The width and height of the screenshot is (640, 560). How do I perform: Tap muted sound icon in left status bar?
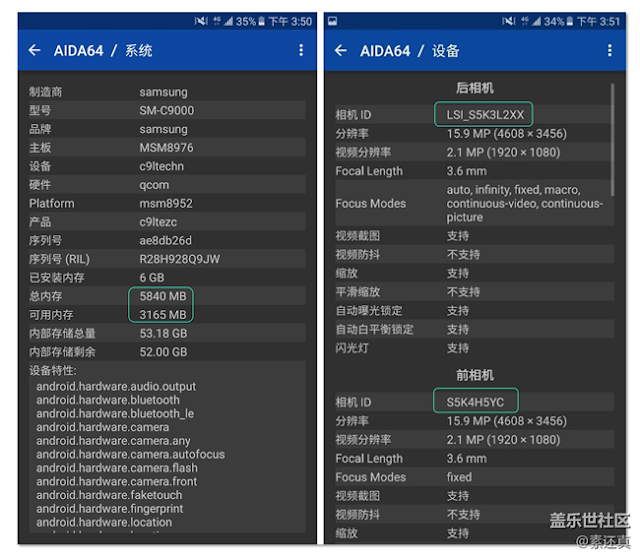tap(201, 21)
